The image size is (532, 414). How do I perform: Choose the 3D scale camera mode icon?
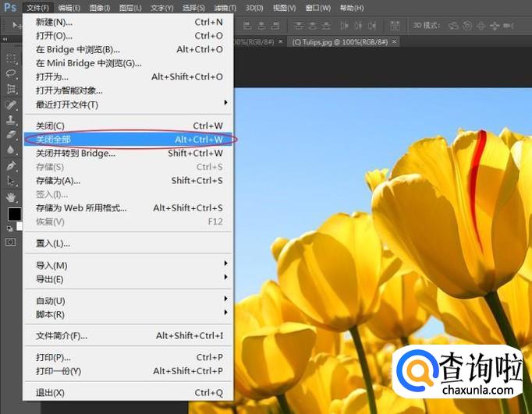[509, 26]
